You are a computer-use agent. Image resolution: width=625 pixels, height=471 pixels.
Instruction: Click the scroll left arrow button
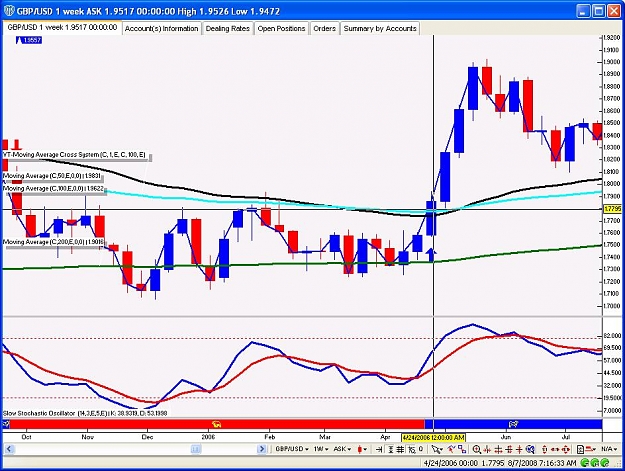point(9,449)
